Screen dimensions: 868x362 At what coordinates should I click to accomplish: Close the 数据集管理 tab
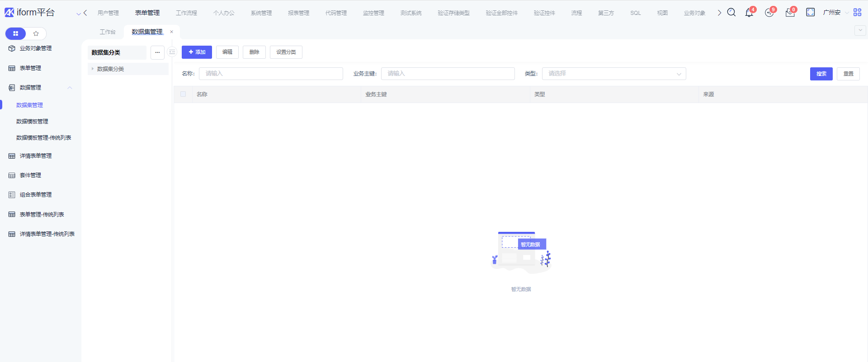[x=172, y=32]
